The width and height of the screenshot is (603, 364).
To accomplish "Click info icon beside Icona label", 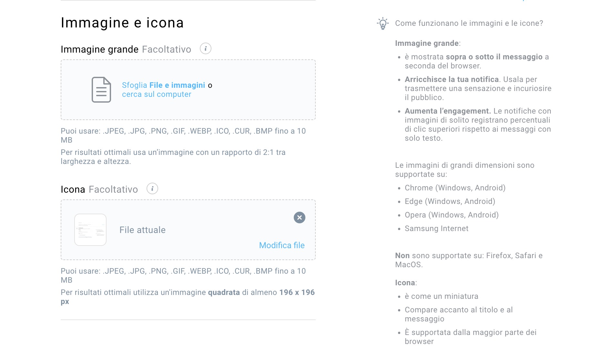I will (152, 189).
